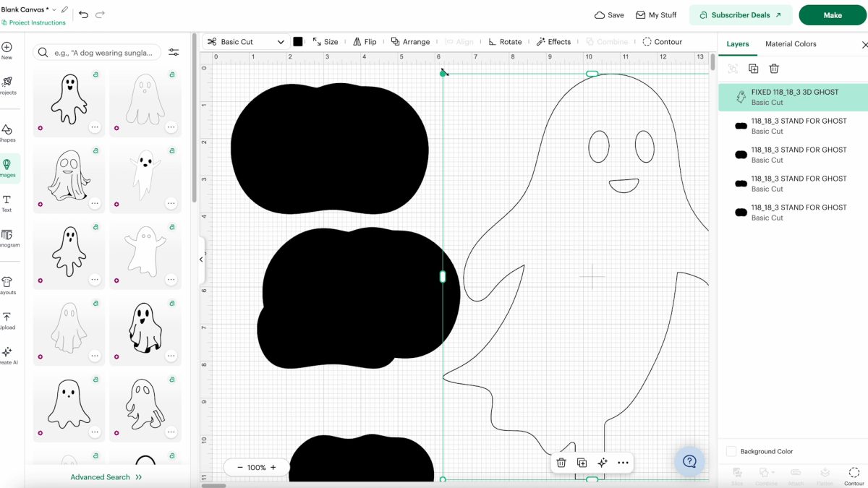Image resolution: width=868 pixels, height=488 pixels.
Task: Open Combine dropdown in top toolbar
Action: coord(606,42)
